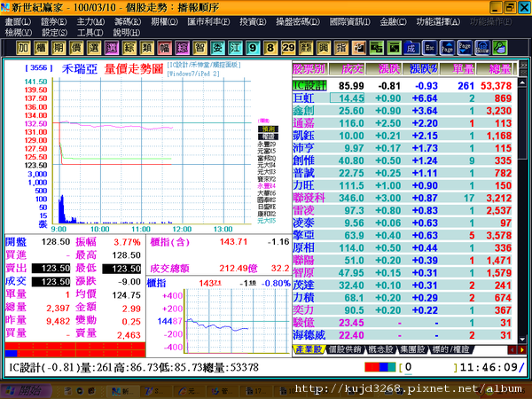Image resolution: width=532 pixels, height=399 pixels.
Task: Open the 設定(S) menu
Action: (54, 33)
